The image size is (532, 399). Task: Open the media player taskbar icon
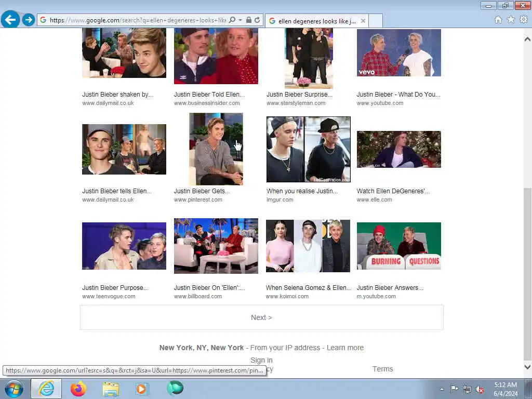(x=142, y=389)
